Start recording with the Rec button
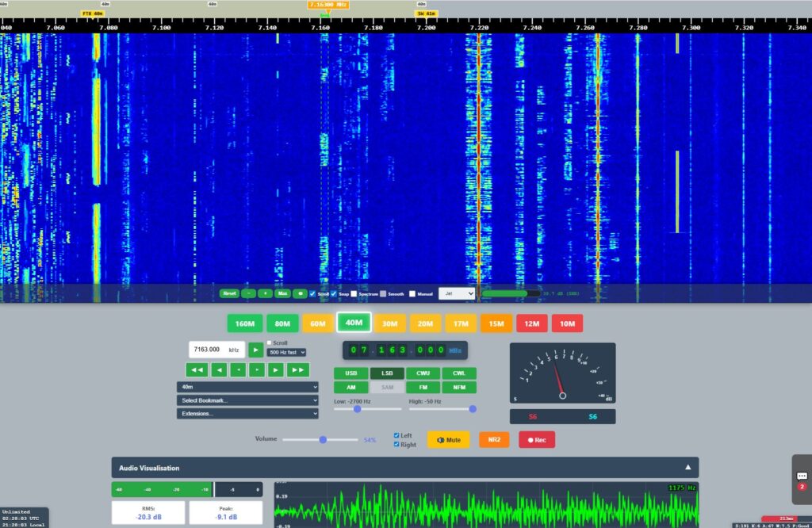 pos(537,439)
